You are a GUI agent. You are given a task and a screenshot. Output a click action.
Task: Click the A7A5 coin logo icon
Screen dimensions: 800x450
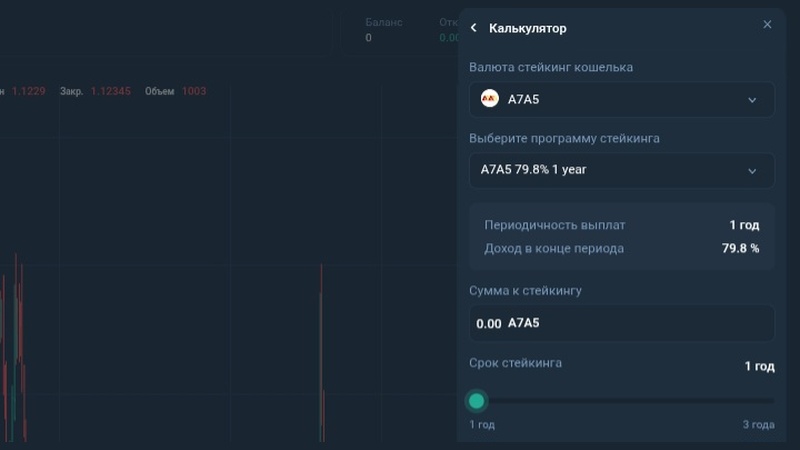click(490, 98)
